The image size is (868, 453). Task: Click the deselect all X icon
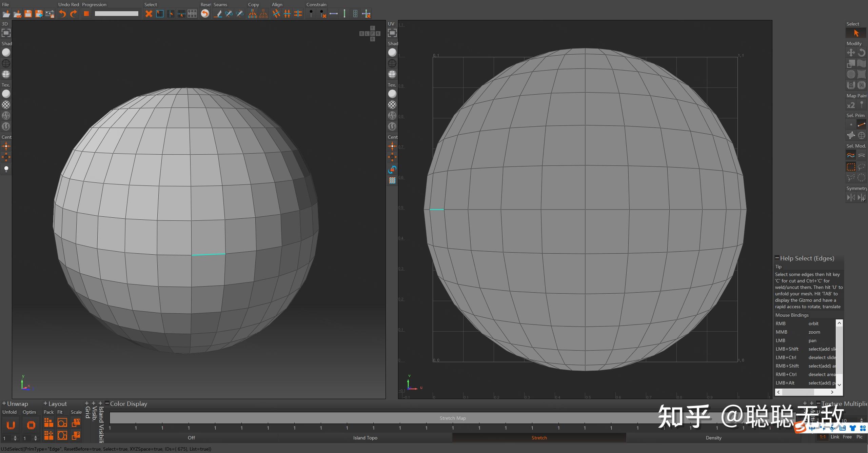(149, 14)
